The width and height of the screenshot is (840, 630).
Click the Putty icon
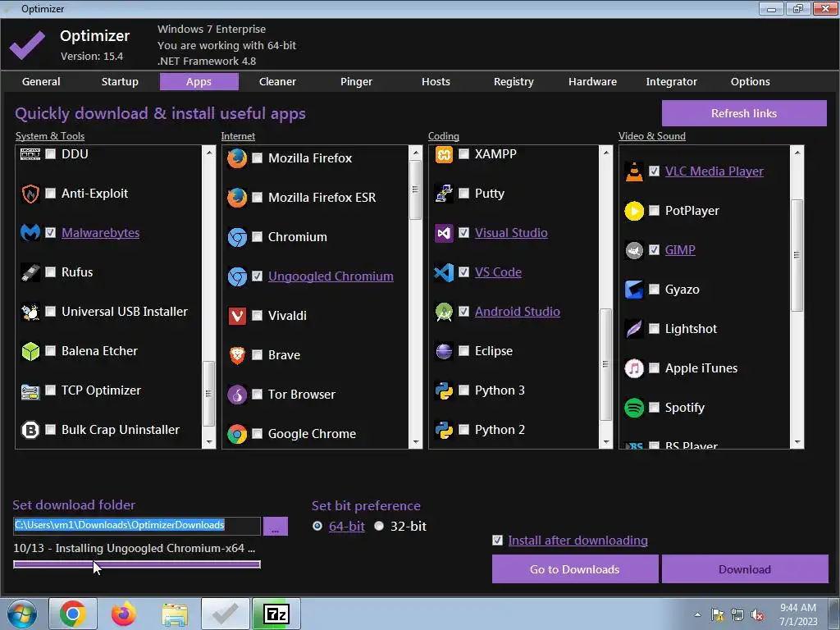click(x=444, y=194)
